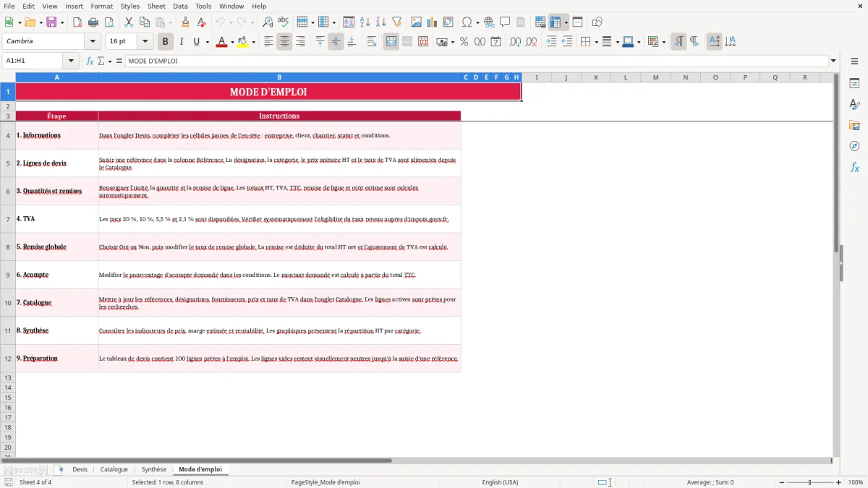Open the Data menu
The image size is (868, 488).
tap(180, 6)
